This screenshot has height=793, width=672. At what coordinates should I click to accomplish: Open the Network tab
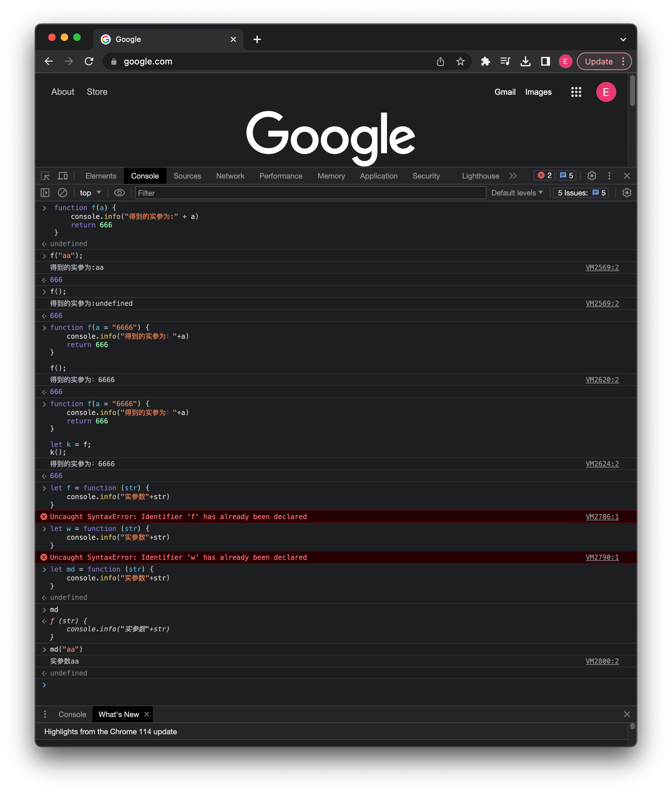(230, 176)
